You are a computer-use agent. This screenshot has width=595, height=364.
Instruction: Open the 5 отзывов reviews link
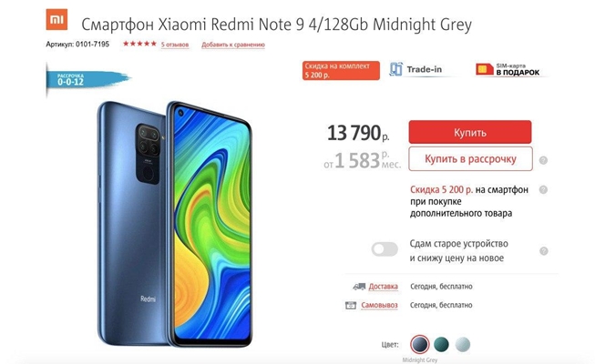click(175, 45)
